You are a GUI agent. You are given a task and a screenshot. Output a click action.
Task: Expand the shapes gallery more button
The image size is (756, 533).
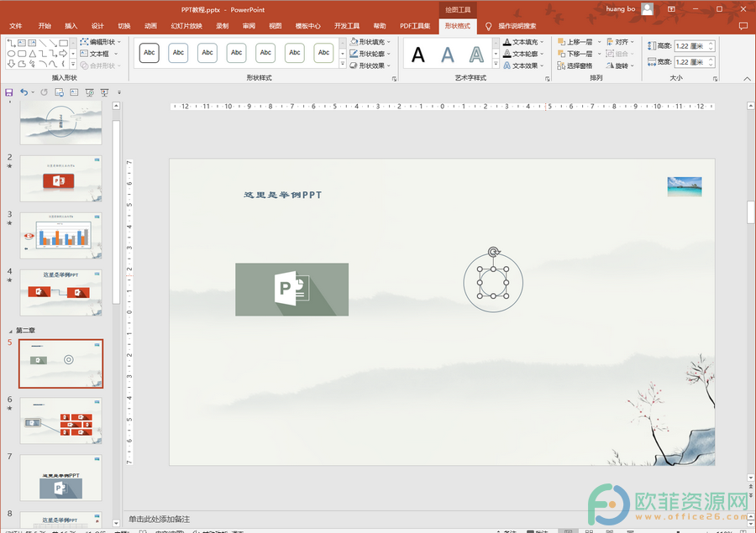(73, 64)
